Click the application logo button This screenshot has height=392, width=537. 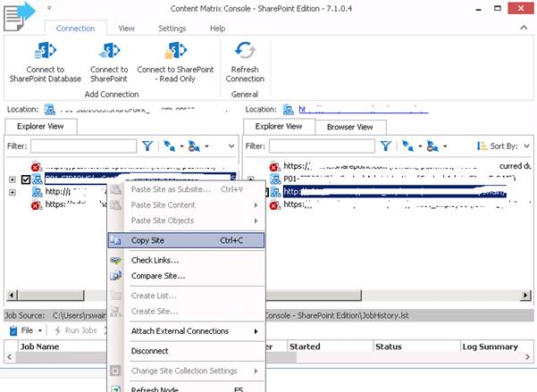(x=19, y=16)
